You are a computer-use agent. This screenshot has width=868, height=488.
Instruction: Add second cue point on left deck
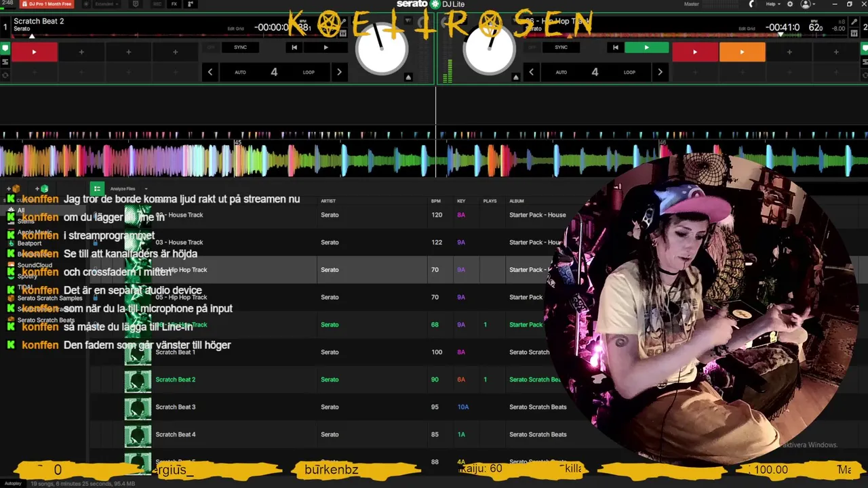81,52
